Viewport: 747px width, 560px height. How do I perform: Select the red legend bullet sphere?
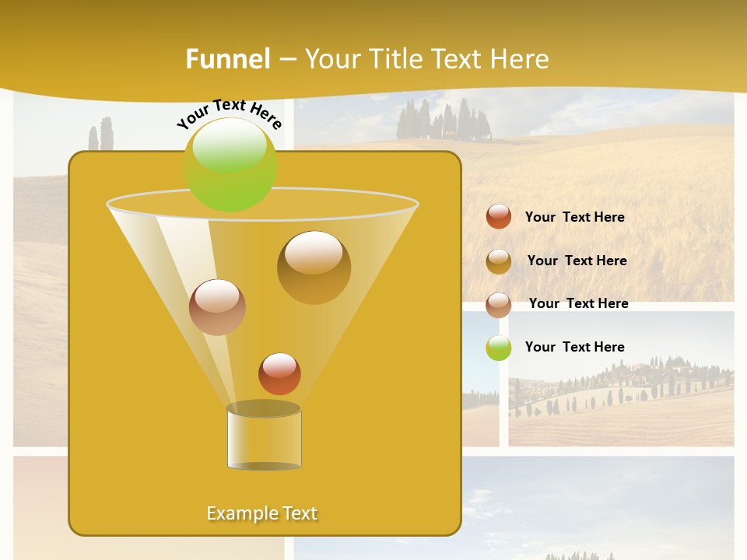(x=498, y=217)
